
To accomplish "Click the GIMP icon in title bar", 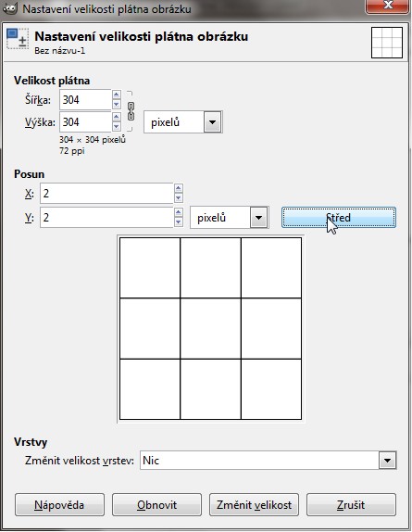I will (x=10, y=7).
